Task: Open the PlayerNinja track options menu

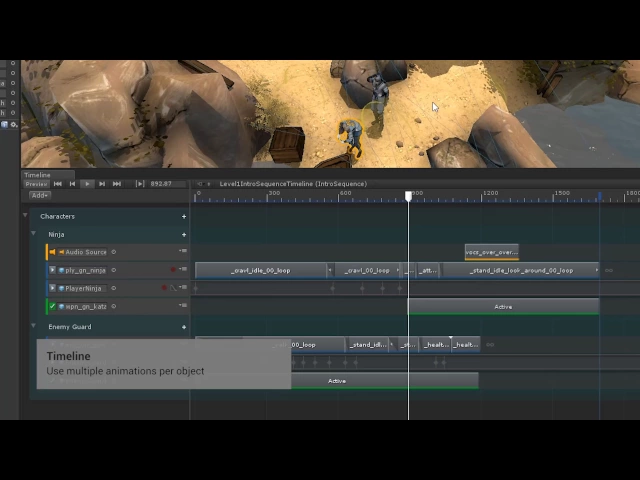Action: pos(183,287)
